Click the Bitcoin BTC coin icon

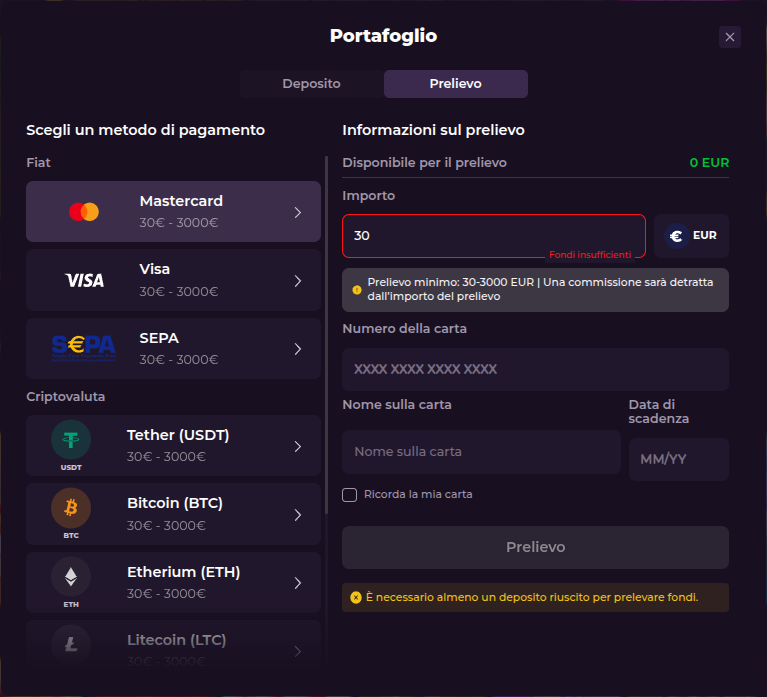71,508
